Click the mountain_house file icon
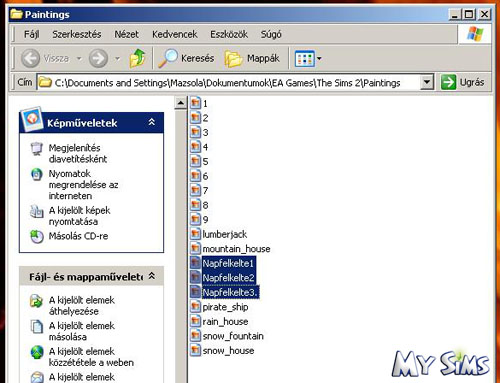 pyautogui.click(x=196, y=248)
